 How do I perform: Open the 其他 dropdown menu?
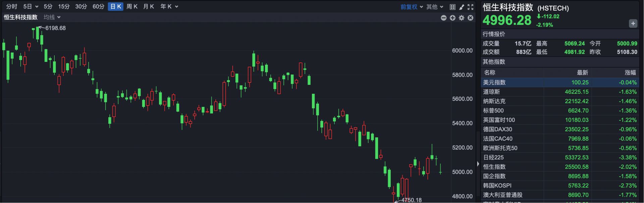(435, 7)
